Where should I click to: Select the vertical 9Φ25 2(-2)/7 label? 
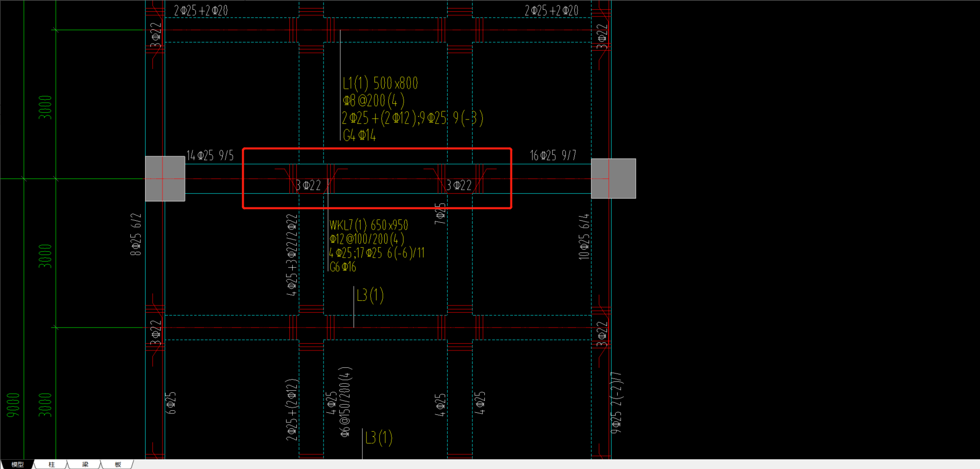click(x=617, y=403)
